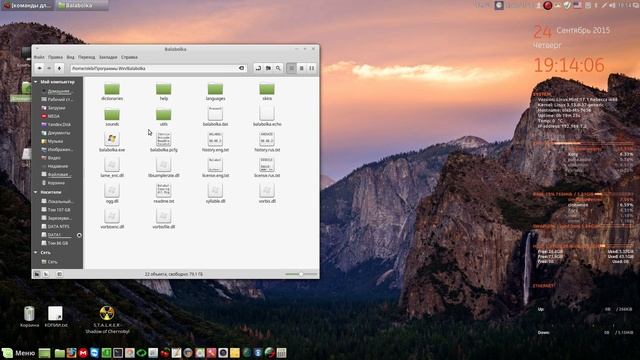The width and height of the screenshot is (640, 360).
Task: Open Корзина on the desktop
Action: point(29,317)
